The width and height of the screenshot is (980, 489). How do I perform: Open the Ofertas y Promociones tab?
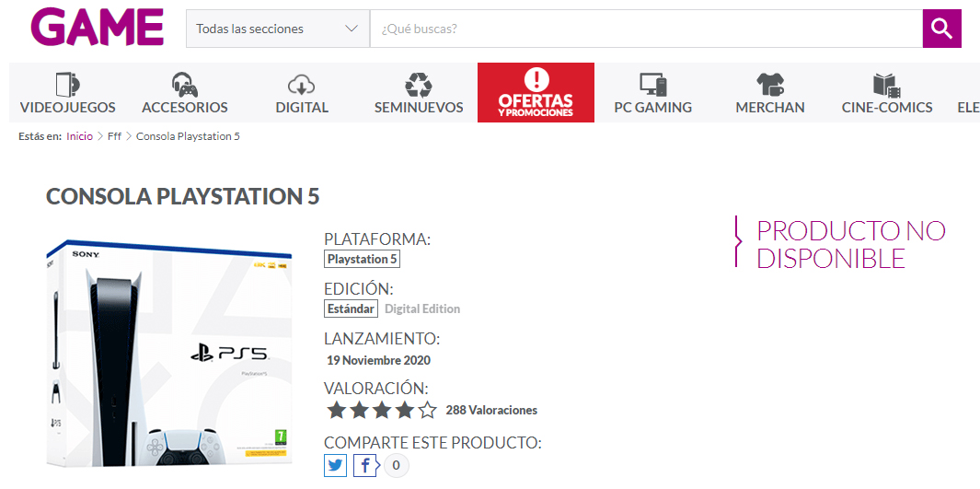pos(536,92)
